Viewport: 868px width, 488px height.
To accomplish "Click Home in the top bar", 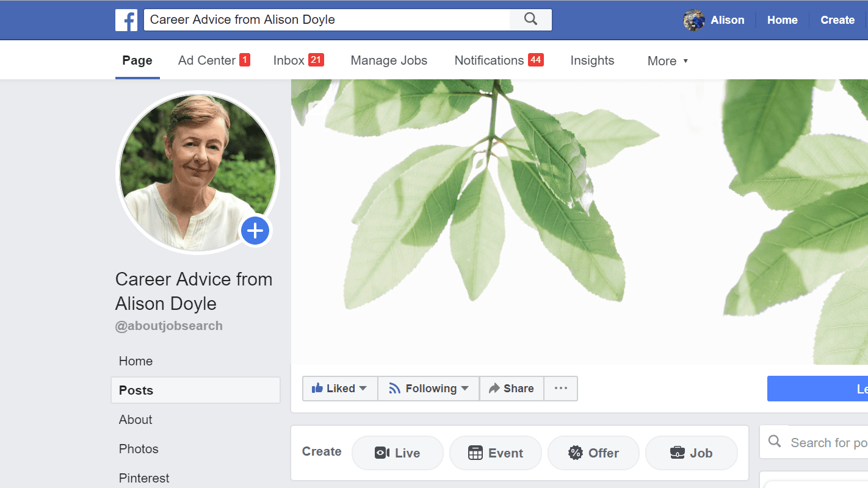I will [783, 20].
